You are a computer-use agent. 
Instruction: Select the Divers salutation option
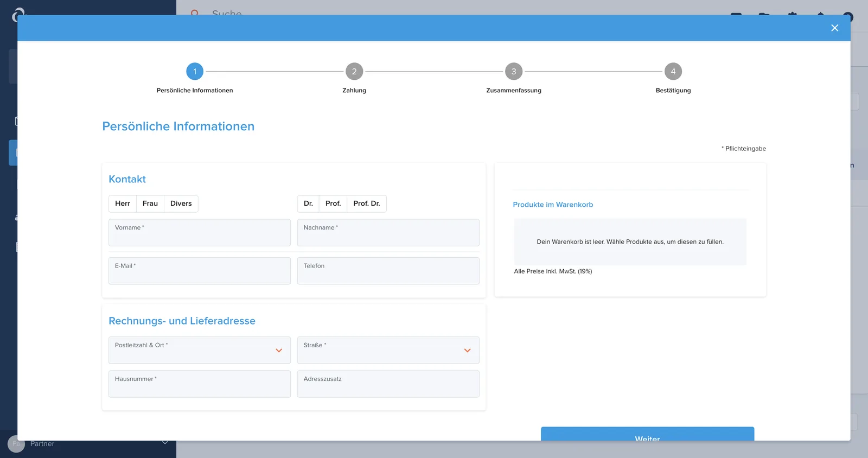click(x=181, y=203)
